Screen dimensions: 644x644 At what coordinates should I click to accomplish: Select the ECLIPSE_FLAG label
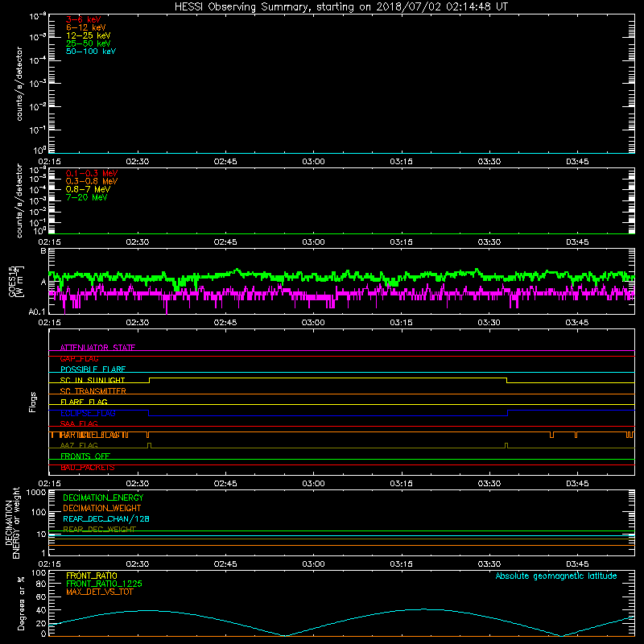88,413
